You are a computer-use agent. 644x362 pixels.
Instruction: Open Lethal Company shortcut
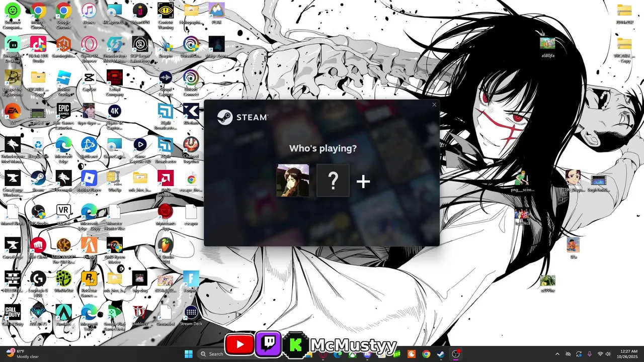pos(115,83)
